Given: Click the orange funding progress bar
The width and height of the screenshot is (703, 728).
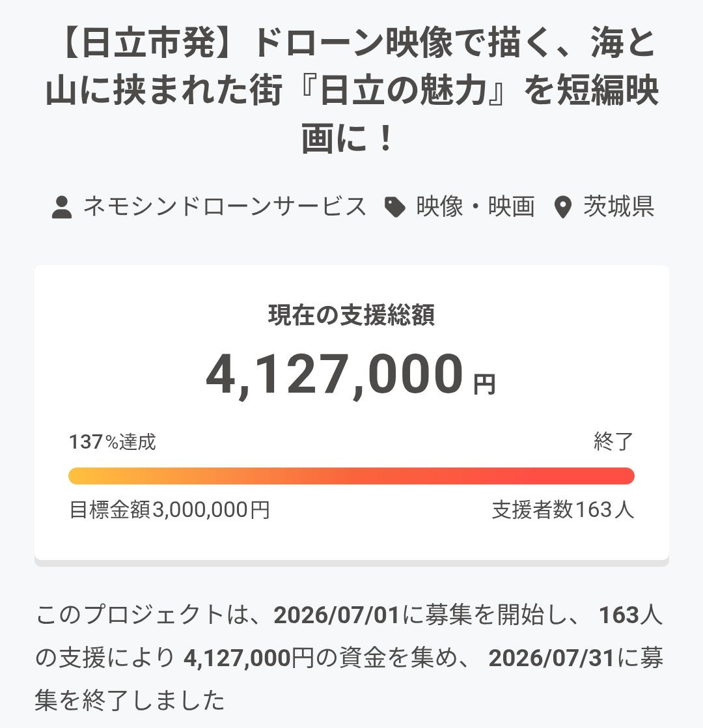Looking at the screenshot, I should point(351,476).
